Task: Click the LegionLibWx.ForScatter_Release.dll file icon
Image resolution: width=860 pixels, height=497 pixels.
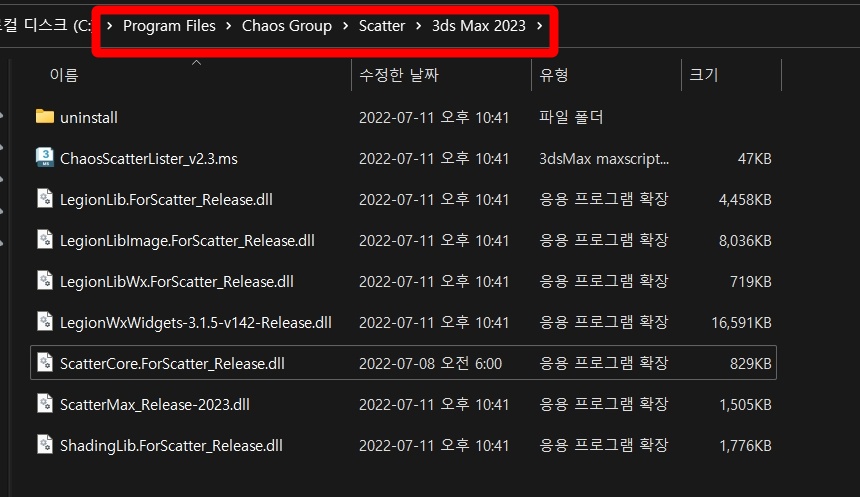Action: tap(45, 280)
